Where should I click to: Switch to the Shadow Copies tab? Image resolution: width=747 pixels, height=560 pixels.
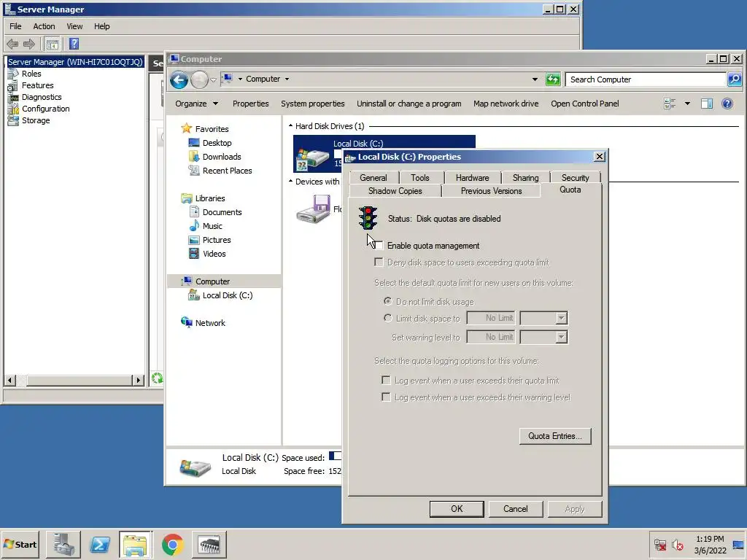click(x=395, y=191)
